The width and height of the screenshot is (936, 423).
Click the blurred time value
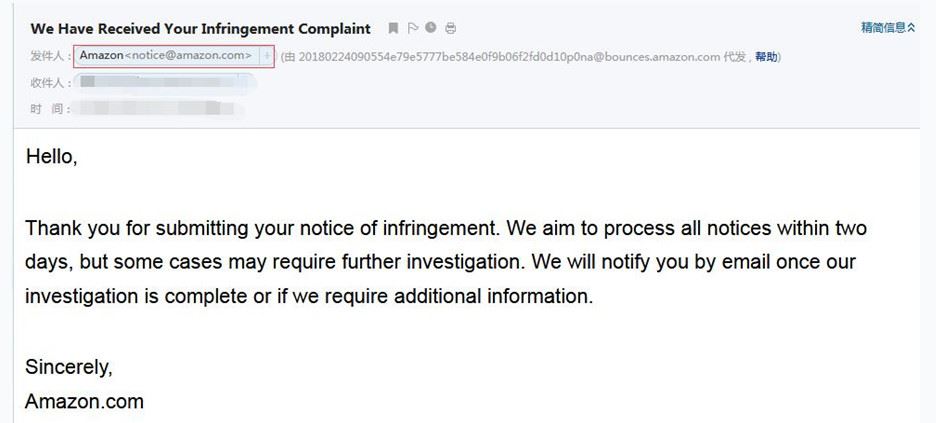point(160,109)
